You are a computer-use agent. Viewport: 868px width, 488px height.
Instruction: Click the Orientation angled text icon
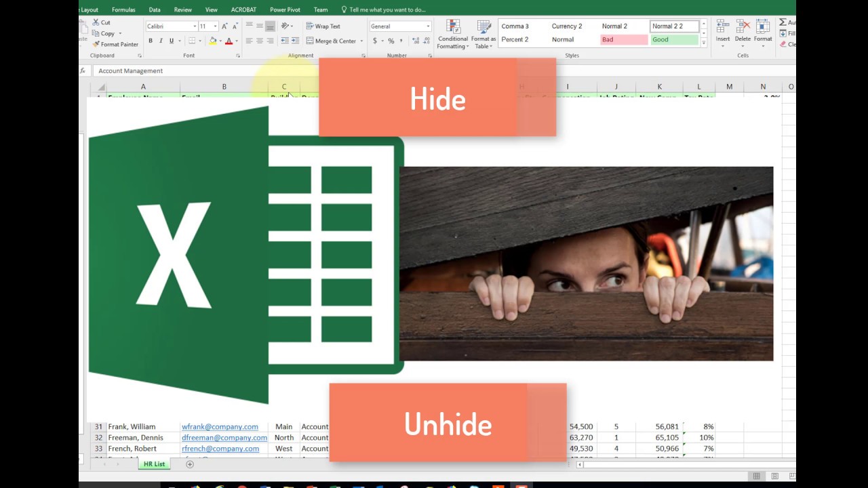coord(286,26)
